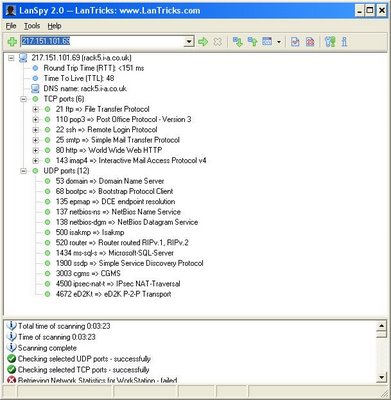
Task: Collapse the UDP ports (12) node
Action: (x=23, y=171)
